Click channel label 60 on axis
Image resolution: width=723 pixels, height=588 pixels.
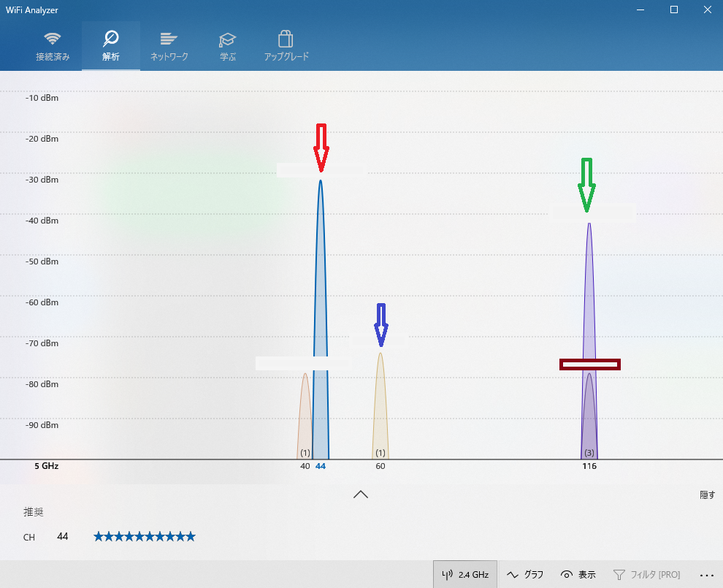[x=380, y=466]
